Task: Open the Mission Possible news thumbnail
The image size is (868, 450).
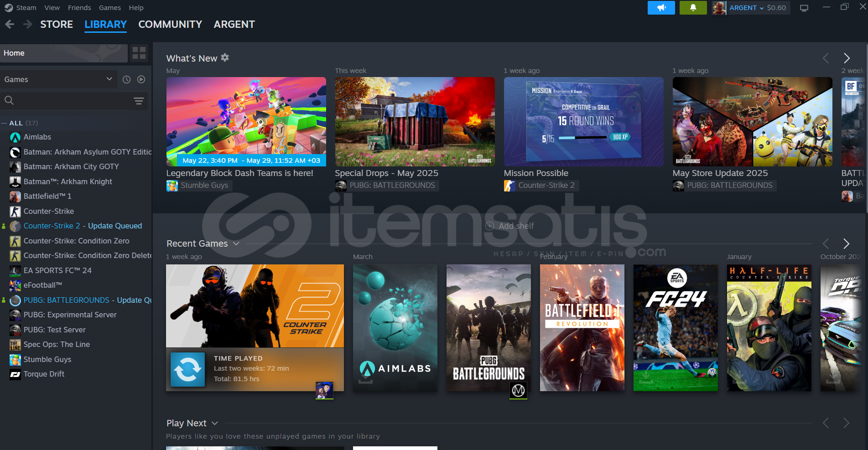Action: pos(584,122)
